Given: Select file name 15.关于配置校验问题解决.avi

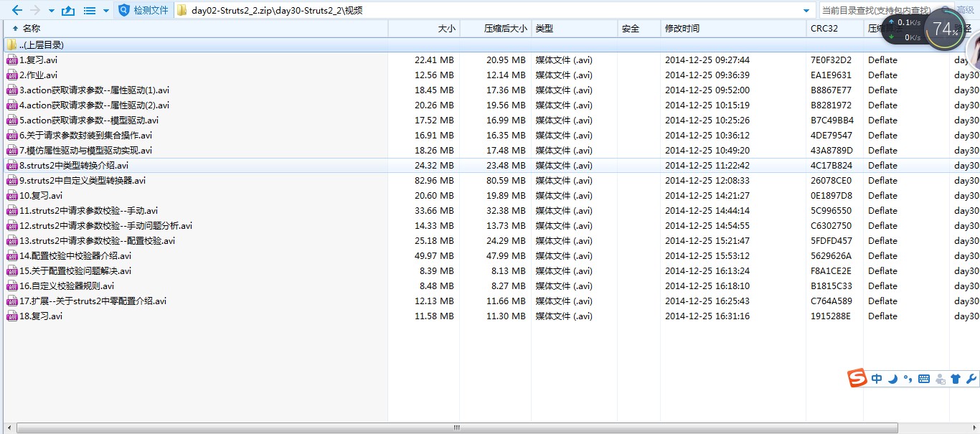Looking at the screenshot, I should (x=75, y=270).
